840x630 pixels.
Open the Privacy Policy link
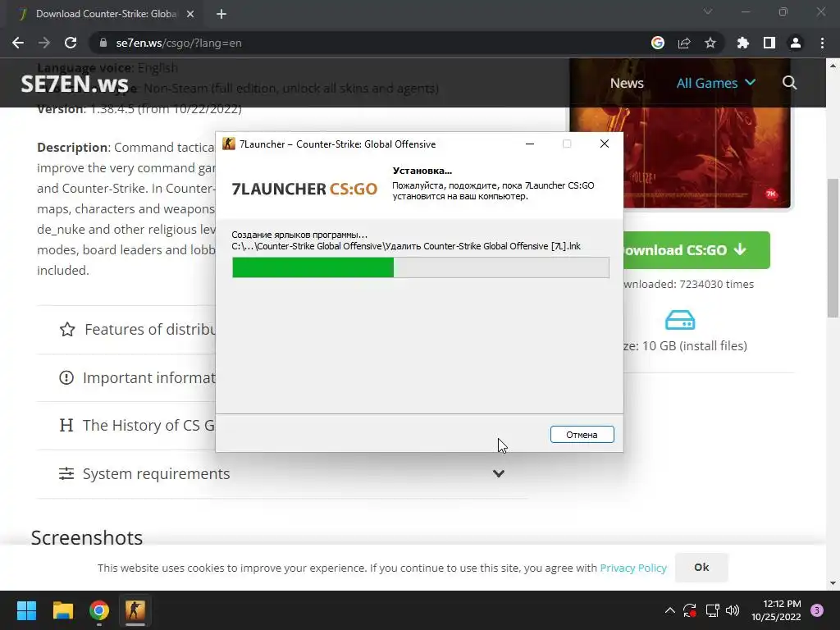pyautogui.click(x=633, y=568)
